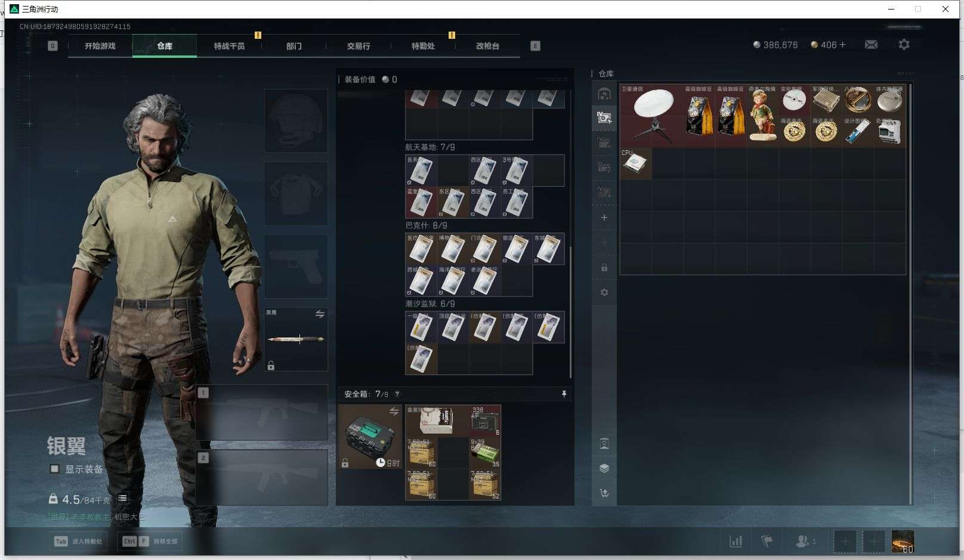The width and height of the screenshot is (964, 560).
Task: Open the mail envelope icon
Action: [x=871, y=45]
